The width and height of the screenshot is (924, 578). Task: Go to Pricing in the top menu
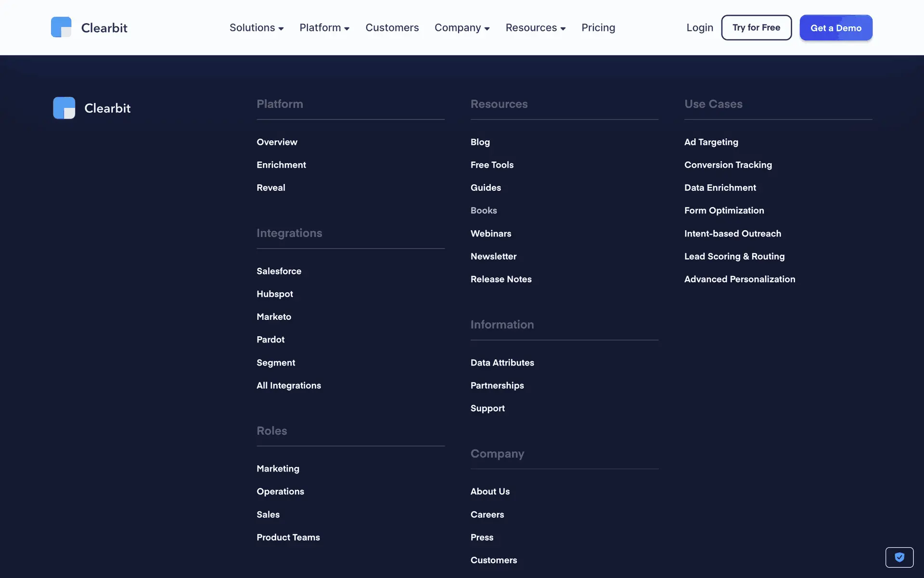pos(598,28)
